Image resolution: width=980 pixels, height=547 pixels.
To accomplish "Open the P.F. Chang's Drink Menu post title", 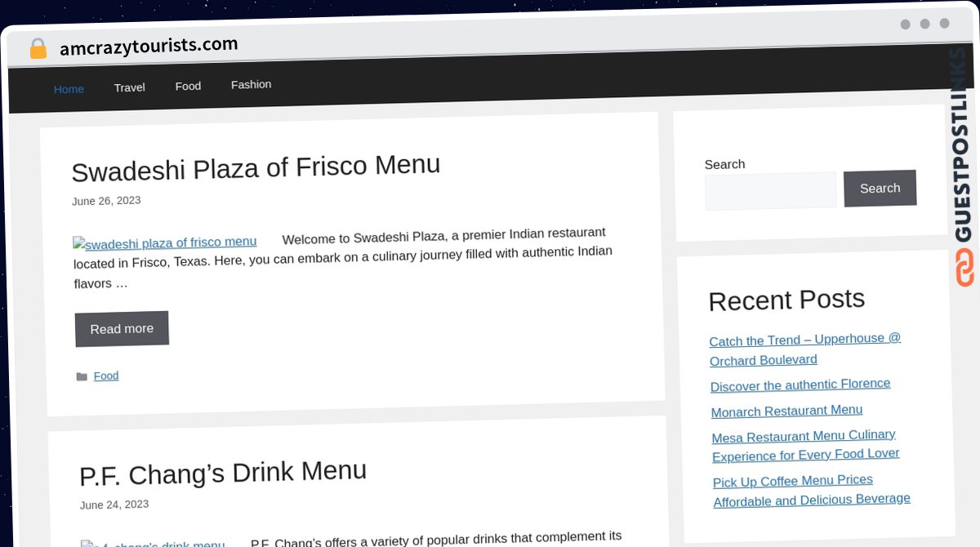I will pyautogui.click(x=223, y=473).
